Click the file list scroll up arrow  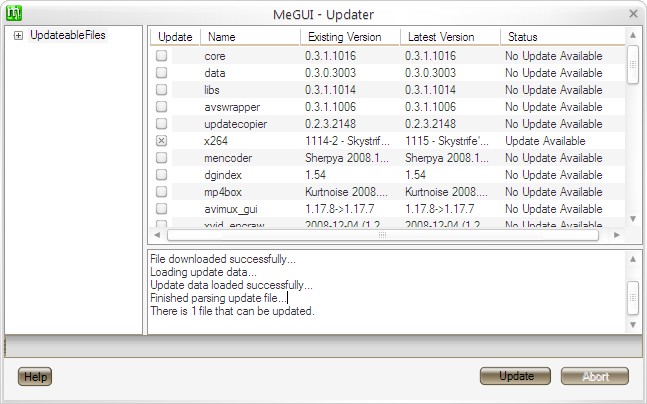[633, 35]
